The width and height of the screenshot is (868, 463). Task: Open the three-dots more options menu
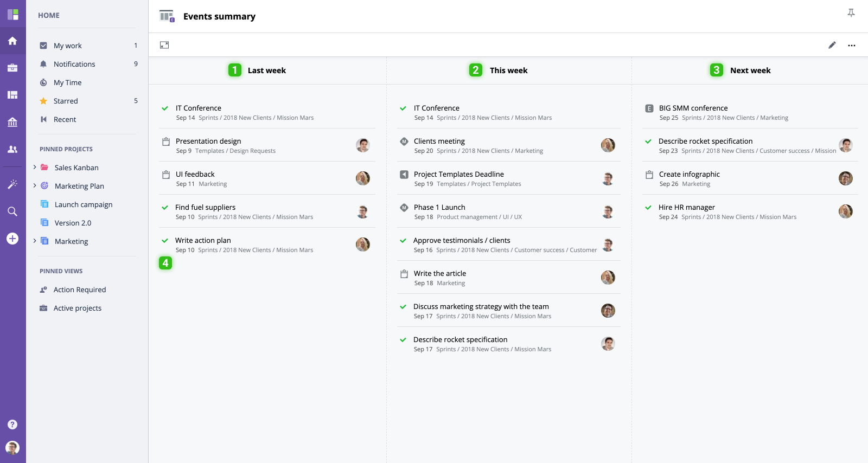point(852,46)
